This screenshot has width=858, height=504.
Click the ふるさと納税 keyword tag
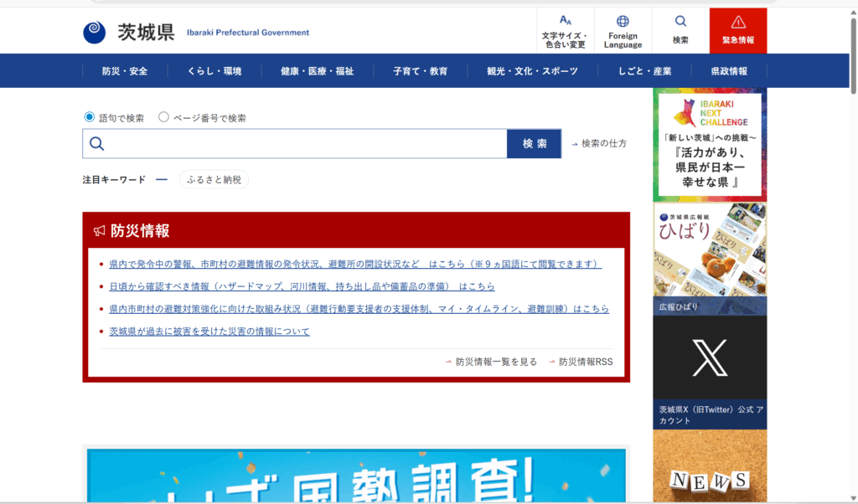pos(214,179)
